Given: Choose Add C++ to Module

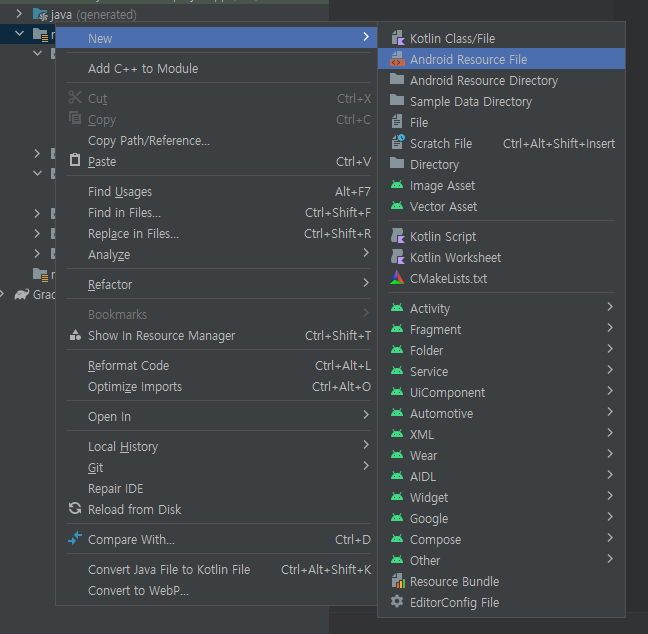Looking at the screenshot, I should click(x=216, y=68).
